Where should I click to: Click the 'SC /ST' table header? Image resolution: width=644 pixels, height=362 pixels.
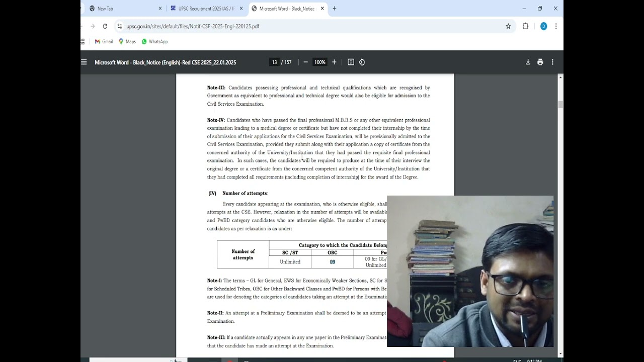coord(290,252)
